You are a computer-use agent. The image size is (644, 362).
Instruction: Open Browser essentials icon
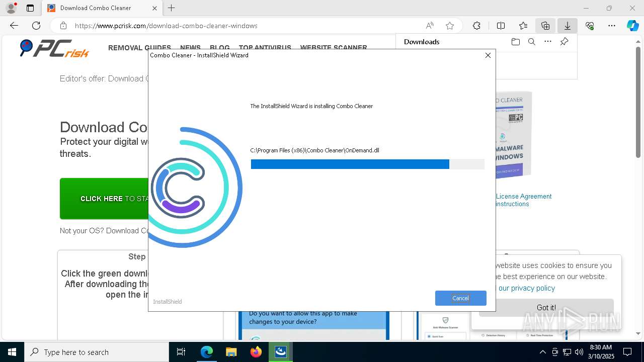(590, 26)
